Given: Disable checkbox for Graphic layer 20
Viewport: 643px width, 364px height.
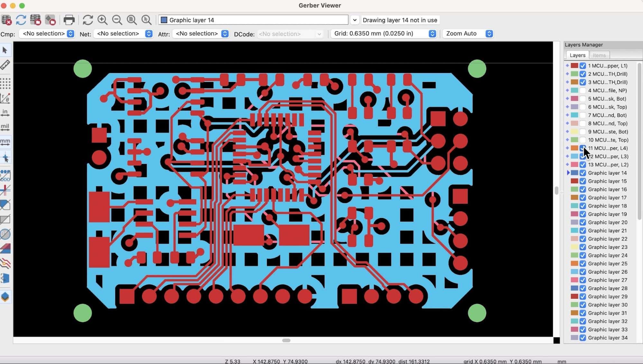Looking at the screenshot, I should pyautogui.click(x=583, y=223).
